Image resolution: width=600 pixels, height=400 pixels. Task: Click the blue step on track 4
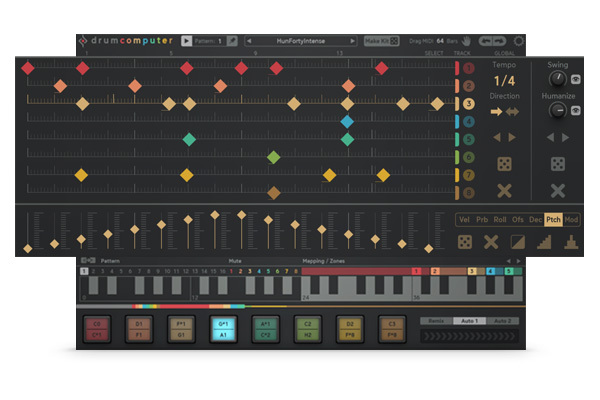[347, 122]
